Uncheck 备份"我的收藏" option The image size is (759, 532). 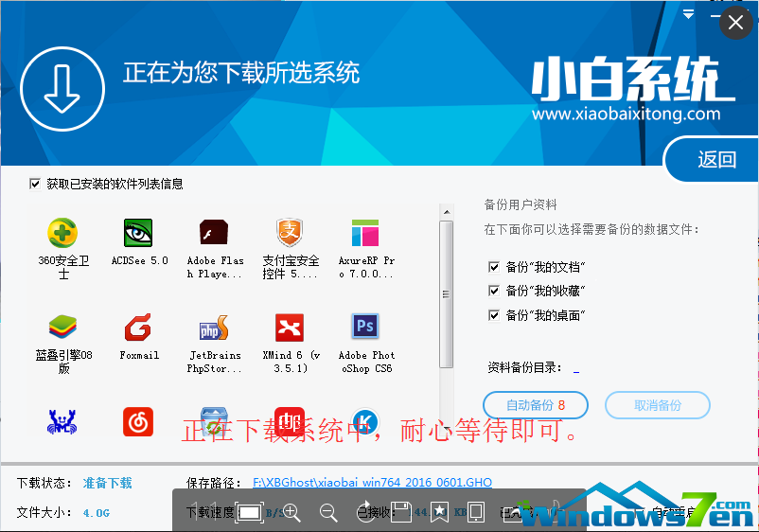coord(494,291)
